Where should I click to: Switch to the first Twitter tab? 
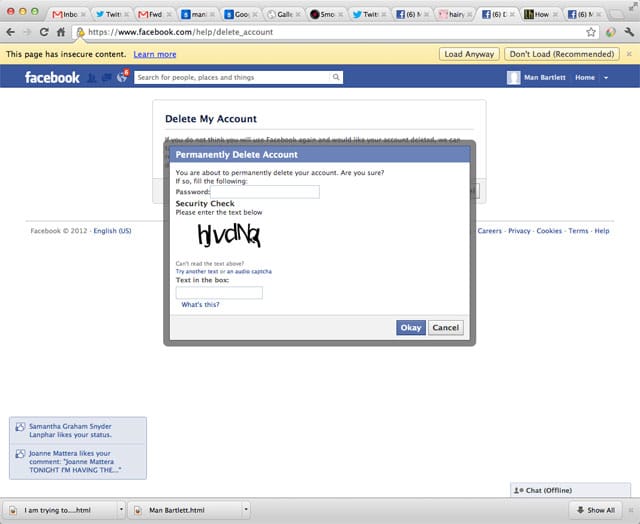coord(109,14)
